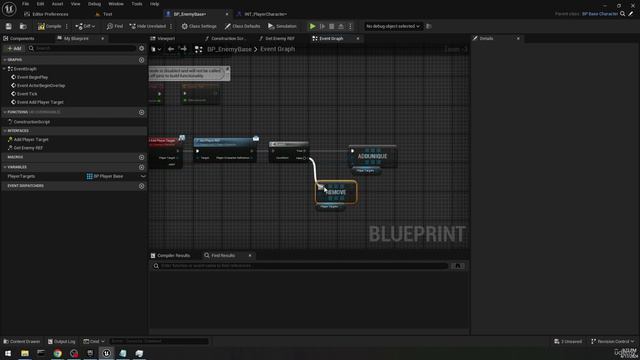Click the Stop playback button

[331, 26]
